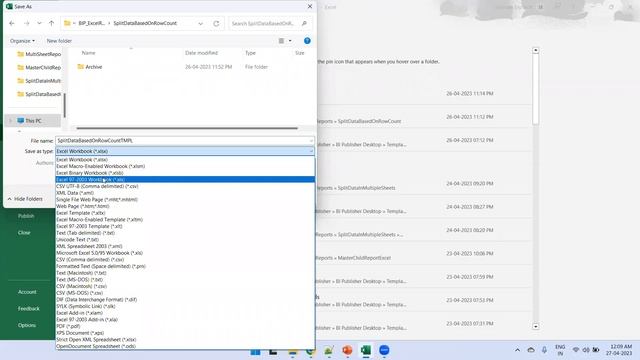
Task: Open Excel from the taskbar
Action: tap(366, 350)
